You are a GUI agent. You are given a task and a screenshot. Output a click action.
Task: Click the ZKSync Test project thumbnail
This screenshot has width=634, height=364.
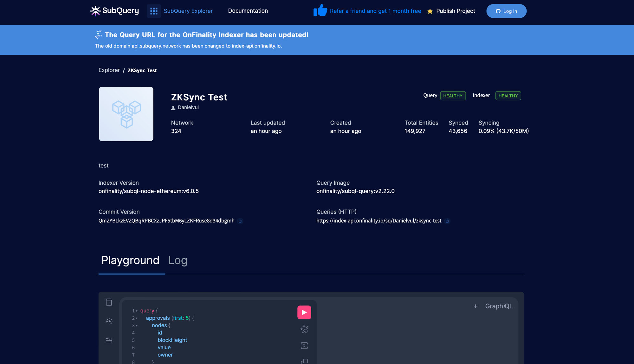click(126, 114)
